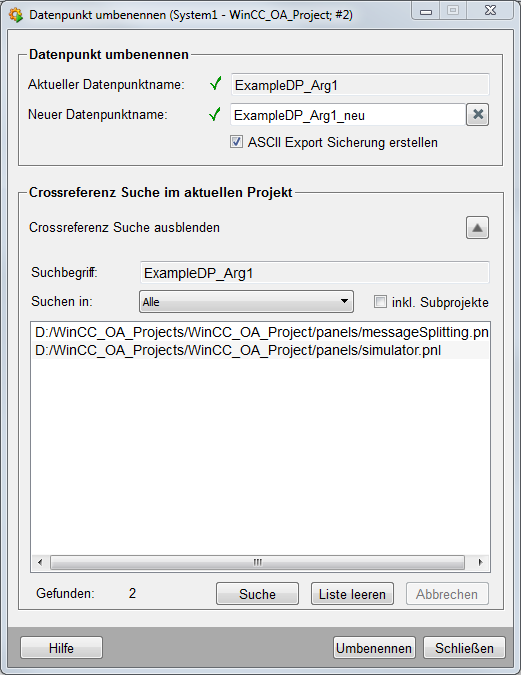Click the scrollbar's right arrow
Screen dimensions: 521x675
pos(481,562)
